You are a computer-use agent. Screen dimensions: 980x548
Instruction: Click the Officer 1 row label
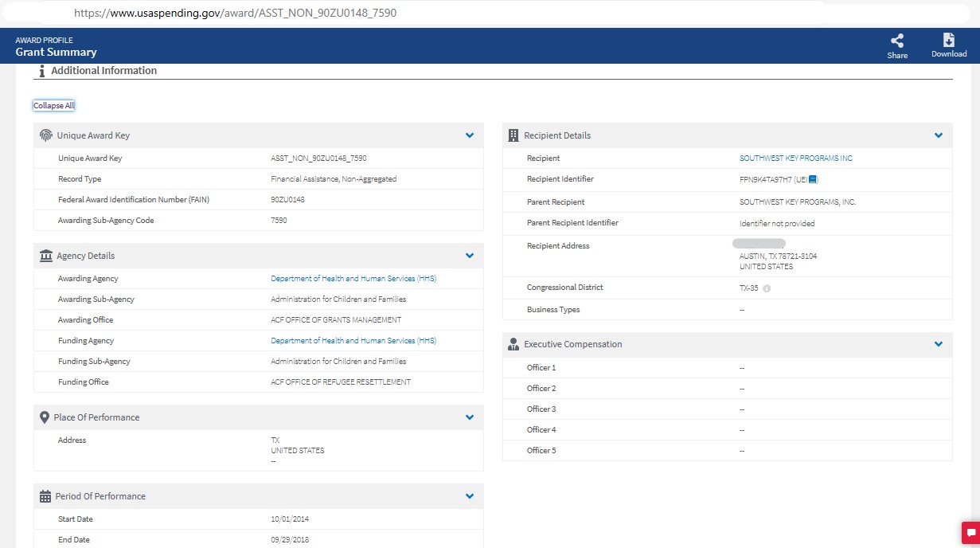(x=541, y=368)
